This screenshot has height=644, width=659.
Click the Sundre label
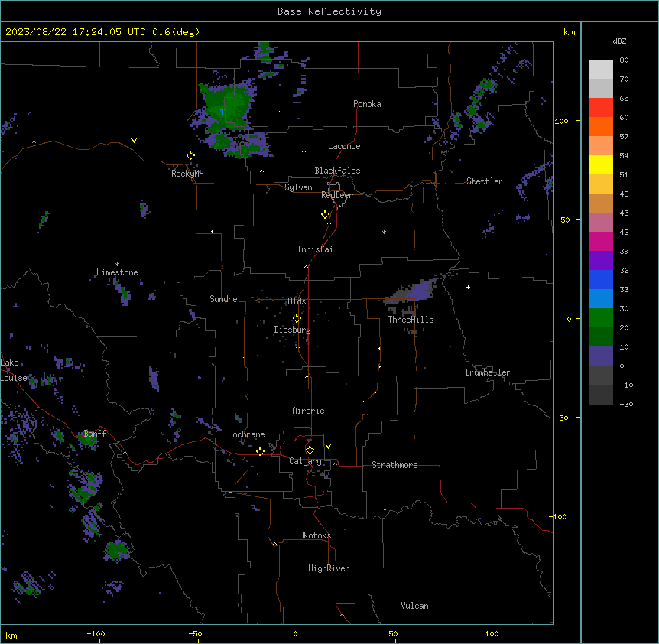pyautogui.click(x=223, y=299)
